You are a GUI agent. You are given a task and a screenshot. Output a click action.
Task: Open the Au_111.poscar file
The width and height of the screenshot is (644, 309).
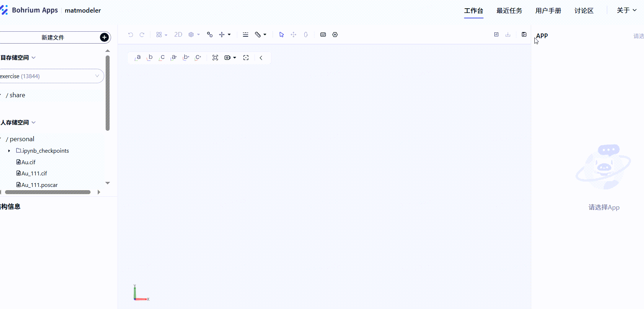click(37, 185)
